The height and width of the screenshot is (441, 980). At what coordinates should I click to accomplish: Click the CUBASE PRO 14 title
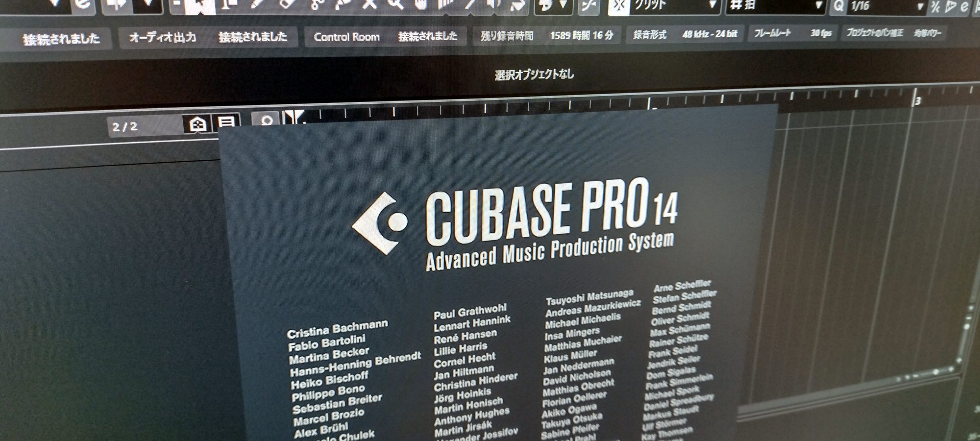[x=552, y=211]
